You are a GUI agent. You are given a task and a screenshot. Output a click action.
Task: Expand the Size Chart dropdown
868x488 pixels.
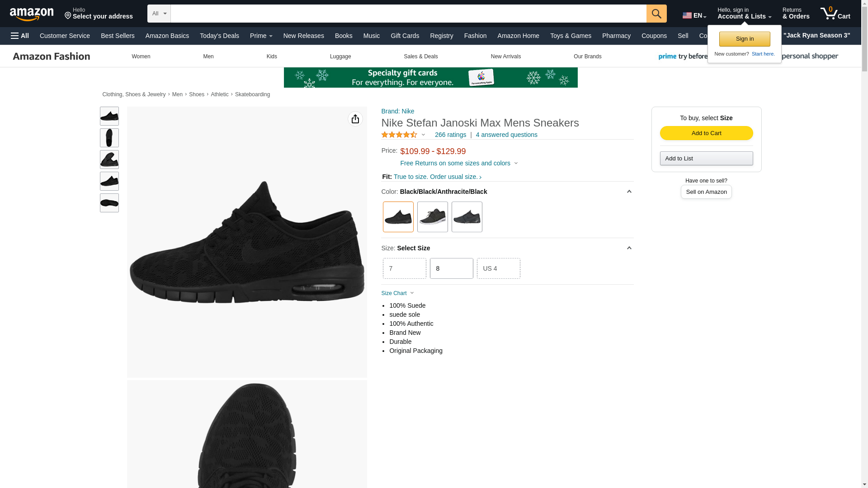(x=397, y=293)
